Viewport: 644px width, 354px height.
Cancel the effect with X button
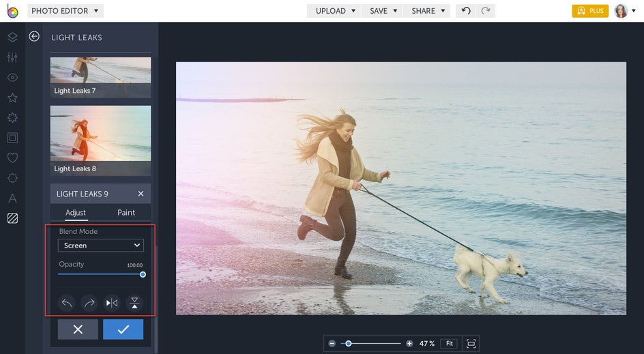tap(78, 329)
